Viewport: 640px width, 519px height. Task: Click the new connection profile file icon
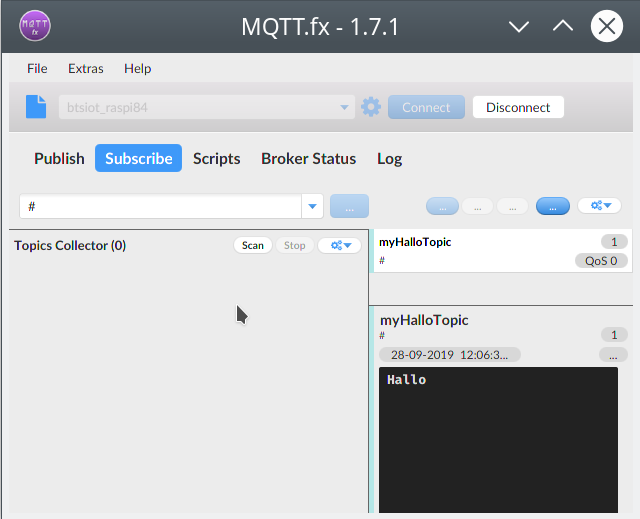(36, 107)
